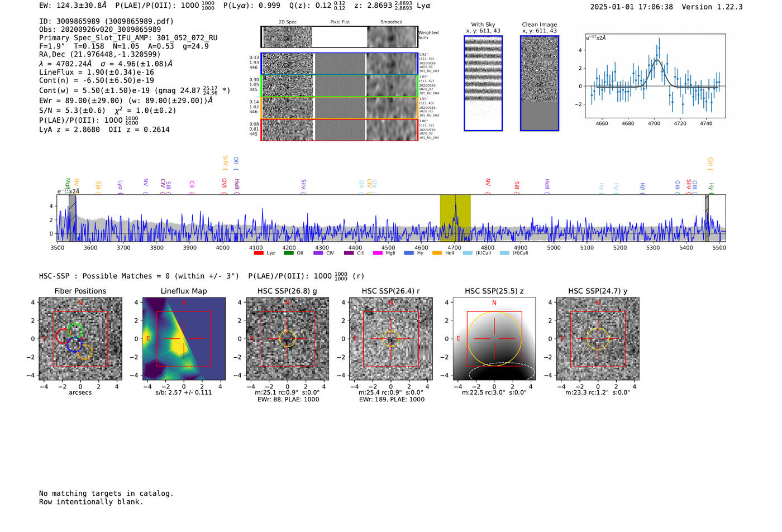This screenshot has height=532, width=782.
Task: Click the Cont(w) = 5.50(±1.50)e-19 line
Action: pos(135,90)
